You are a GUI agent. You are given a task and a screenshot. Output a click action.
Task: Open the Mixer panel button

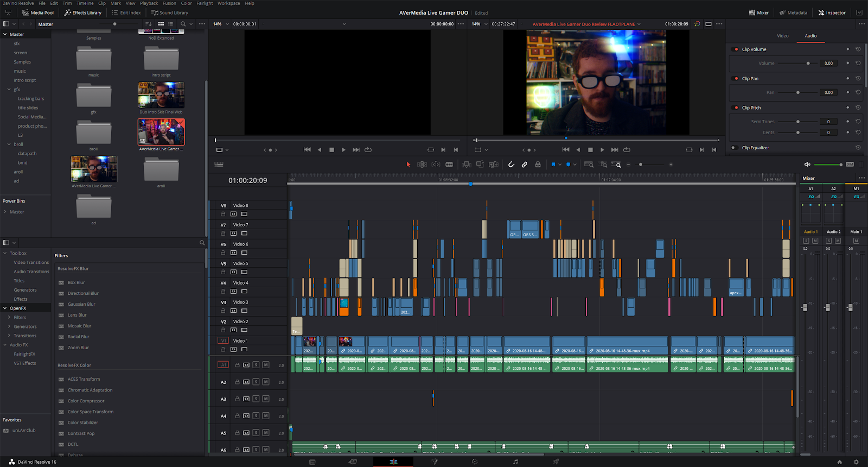click(759, 12)
